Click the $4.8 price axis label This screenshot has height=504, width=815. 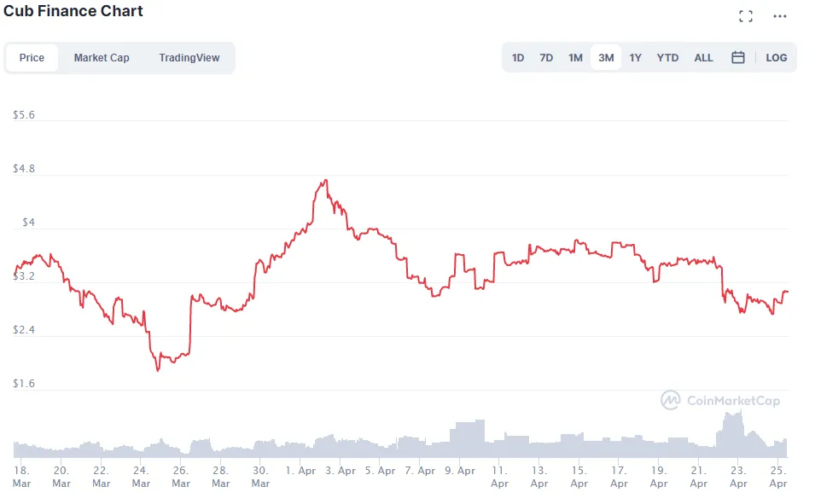coord(24,169)
